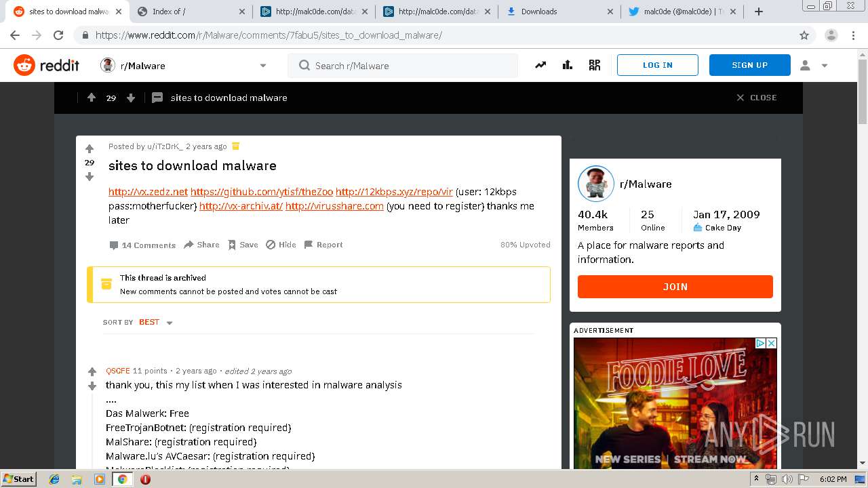Downvote the QSCFE comment

click(x=92, y=386)
